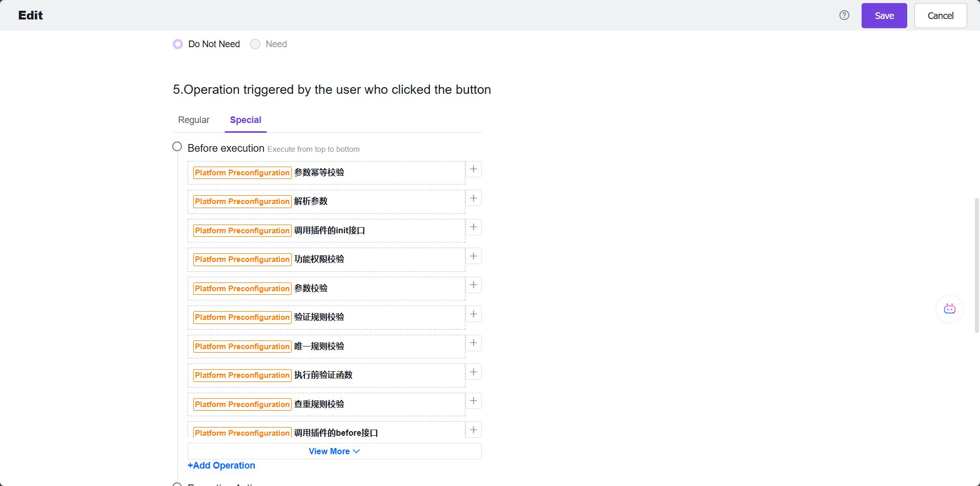Expand the View More list

point(333,451)
